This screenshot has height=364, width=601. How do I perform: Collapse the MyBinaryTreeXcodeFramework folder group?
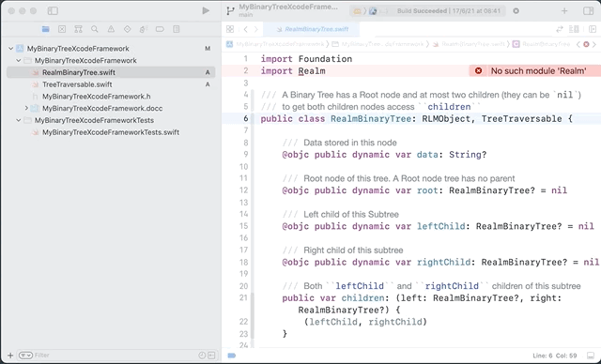click(x=19, y=60)
